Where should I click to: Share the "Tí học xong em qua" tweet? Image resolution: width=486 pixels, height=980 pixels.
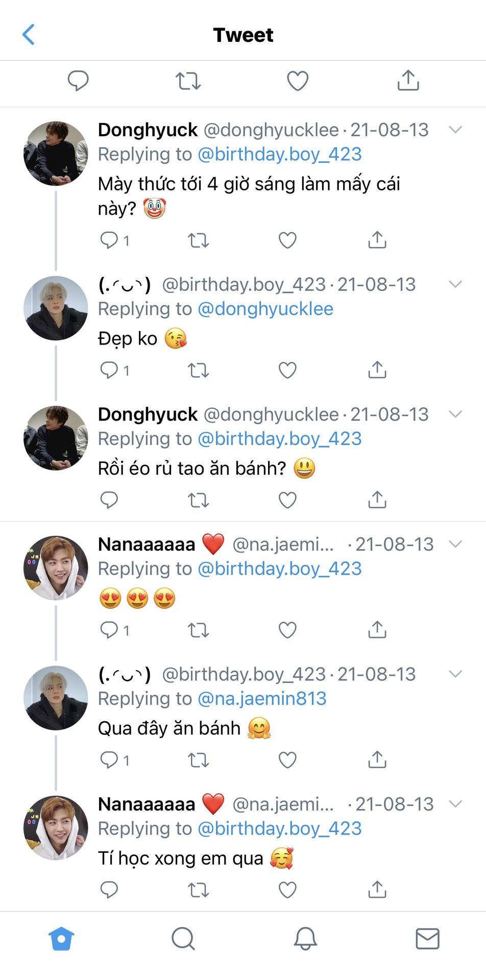click(377, 890)
